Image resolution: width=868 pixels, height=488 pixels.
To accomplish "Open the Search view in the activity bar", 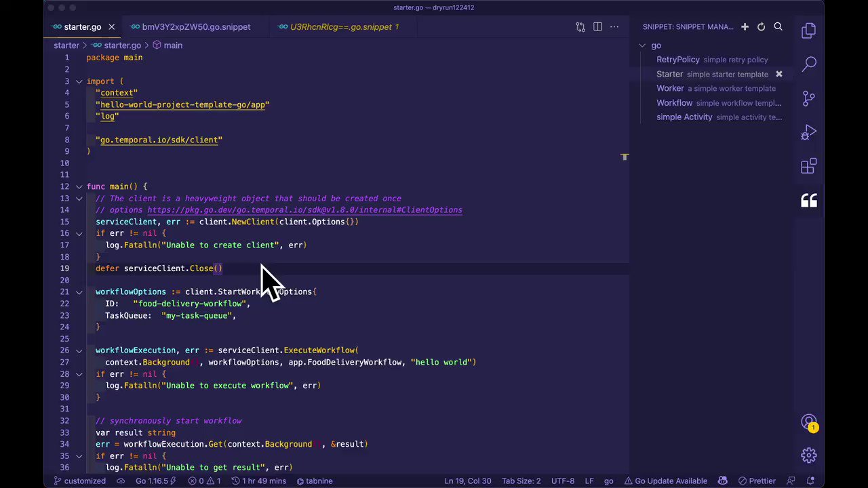I will click(809, 64).
